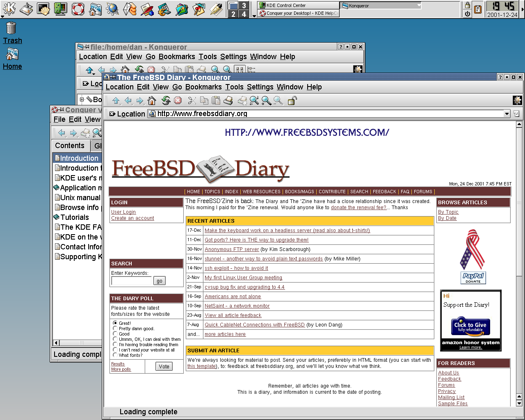This screenshot has width=525, height=420.
Task: Click into the Enter Keywords search field
Action: pos(131,281)
